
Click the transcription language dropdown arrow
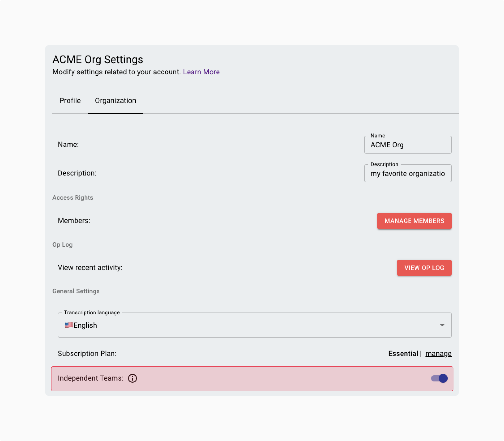point(443,325)
